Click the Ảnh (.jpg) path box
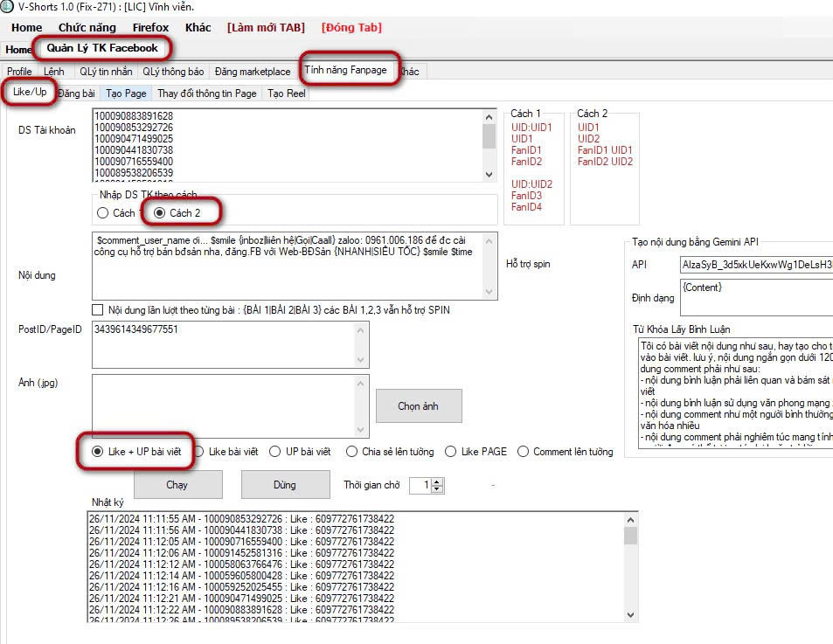Screen dimensions: 833x644 pos(224,406)
